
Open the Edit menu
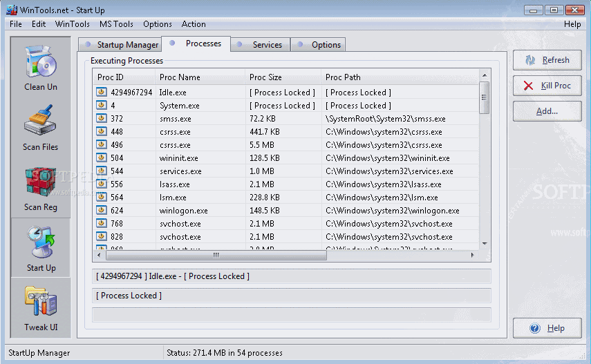coord(39,24)
